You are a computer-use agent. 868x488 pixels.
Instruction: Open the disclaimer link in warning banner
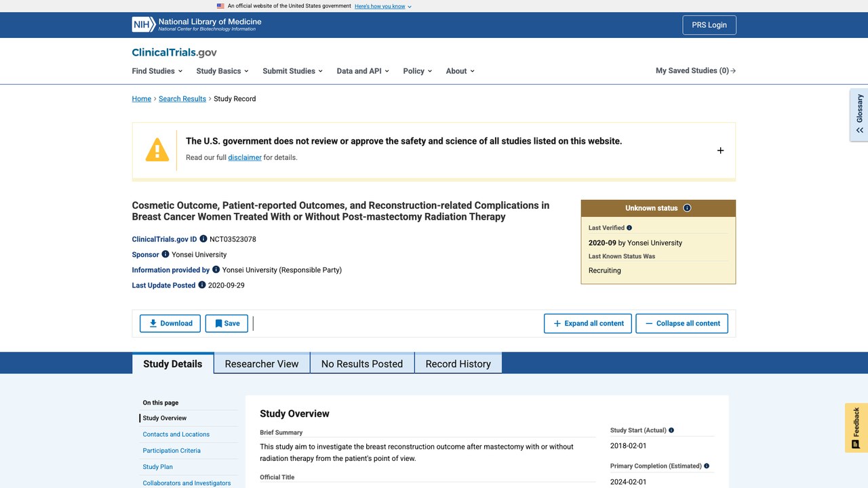pos(245,157)
